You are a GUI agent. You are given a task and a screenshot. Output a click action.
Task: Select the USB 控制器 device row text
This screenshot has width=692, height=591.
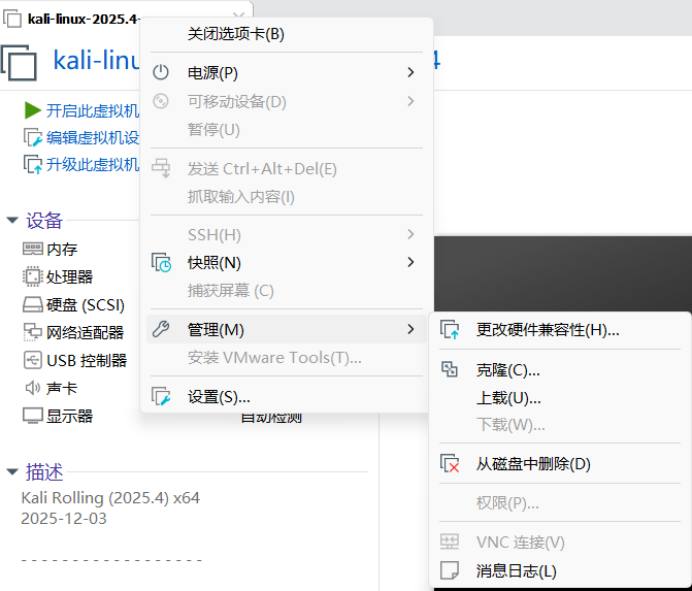86,361
